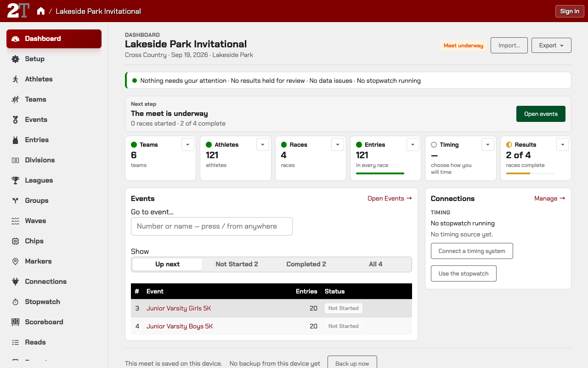Click the Sign in button

pos(570,11)
